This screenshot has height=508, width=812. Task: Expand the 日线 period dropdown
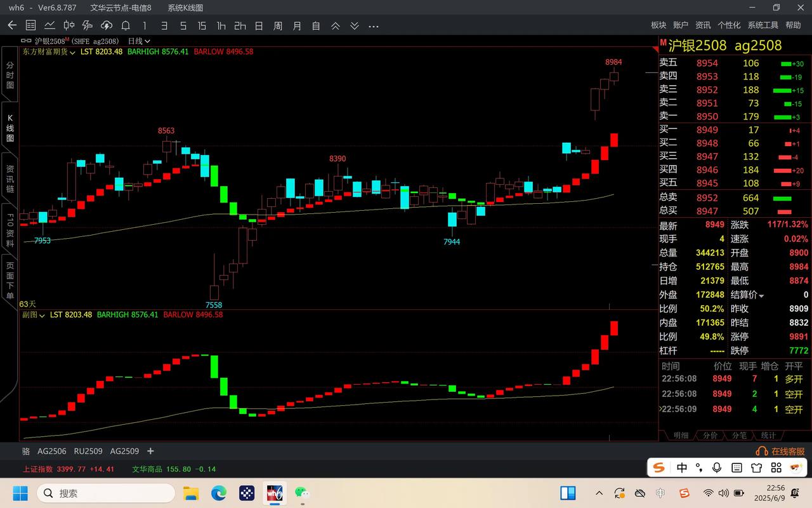[139, 41]
